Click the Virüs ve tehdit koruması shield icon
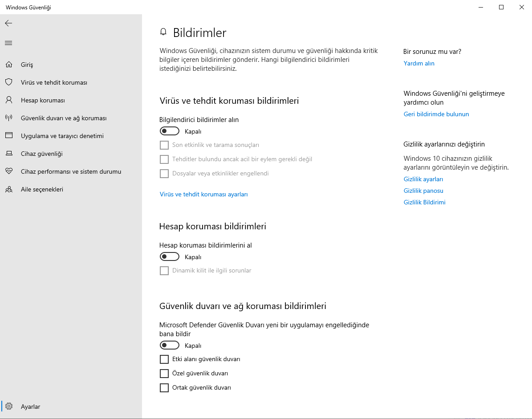This screenshot has width=532, height=419. pyautogui.click(x=8, y=82)
